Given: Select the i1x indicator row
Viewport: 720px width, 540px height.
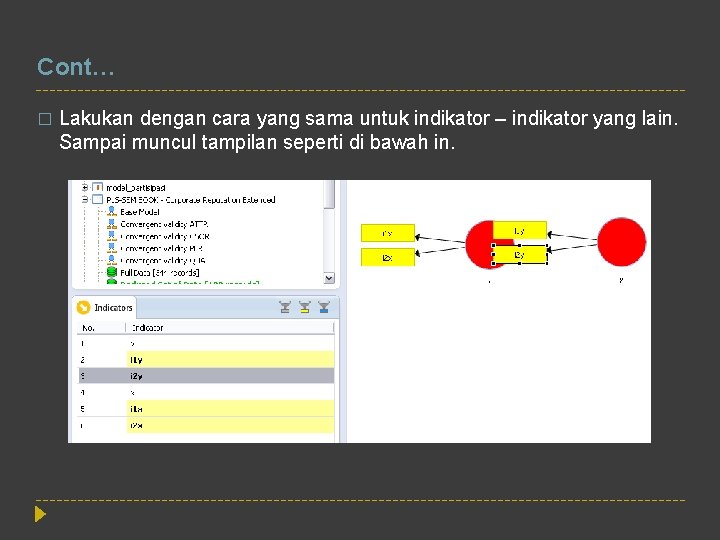Looking at the screenshot, I should click(x=206, y=409).
